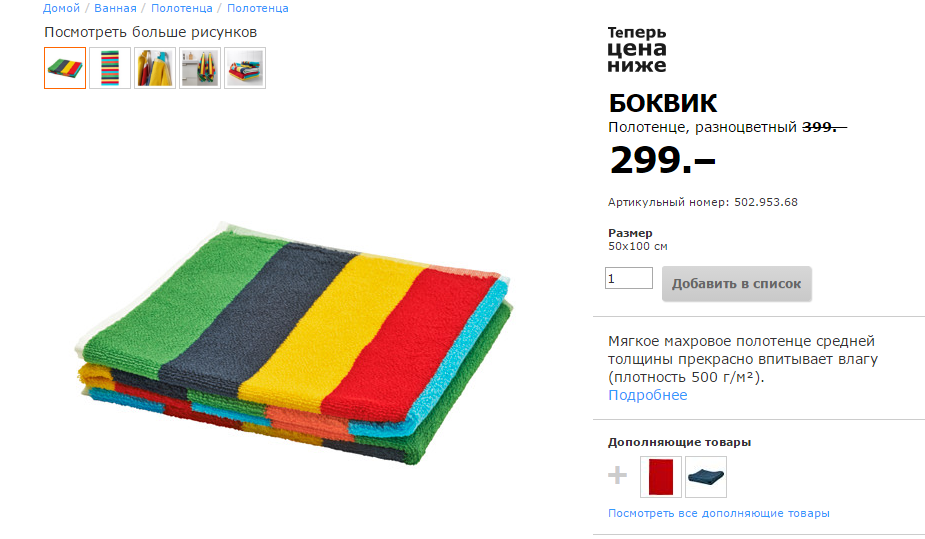Open the Ванная breadcrumb link
The height and width of the screenshot is (539, 925).
click(x=115, y=8)
